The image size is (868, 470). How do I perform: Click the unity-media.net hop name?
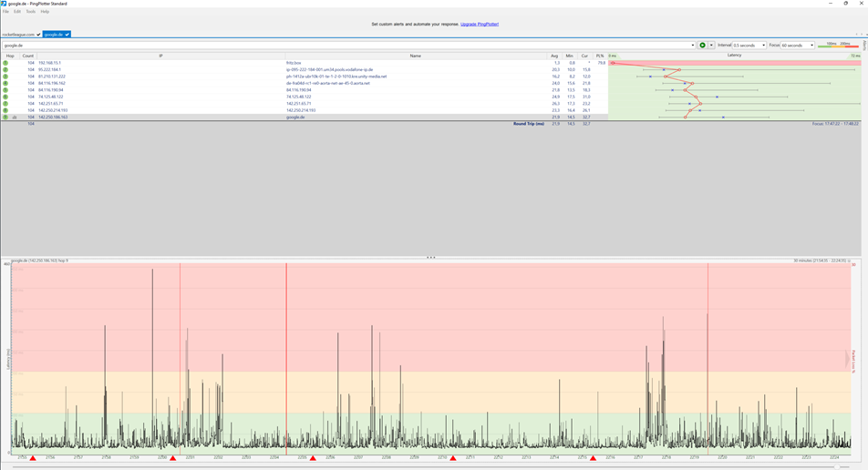click(336, 77)
